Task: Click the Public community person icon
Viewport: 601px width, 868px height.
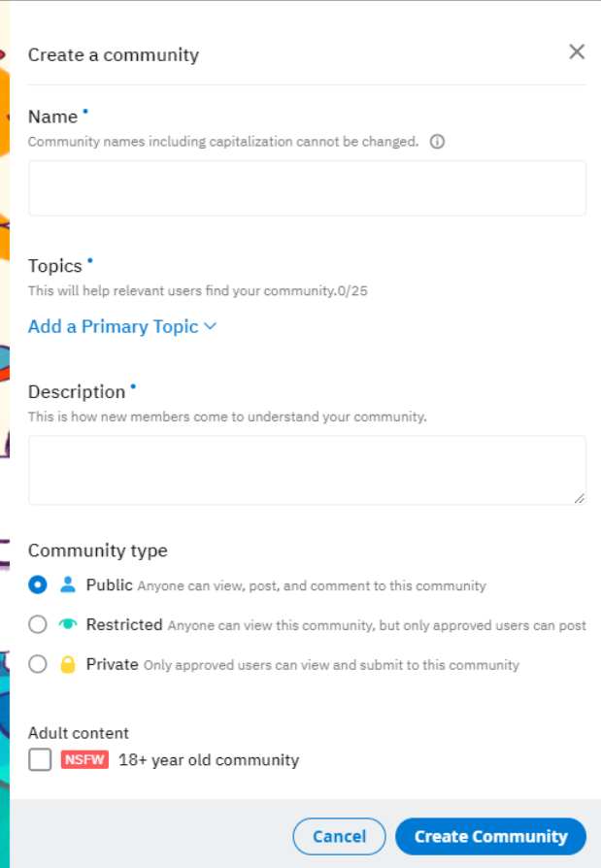Action: [x=67, y=585]
